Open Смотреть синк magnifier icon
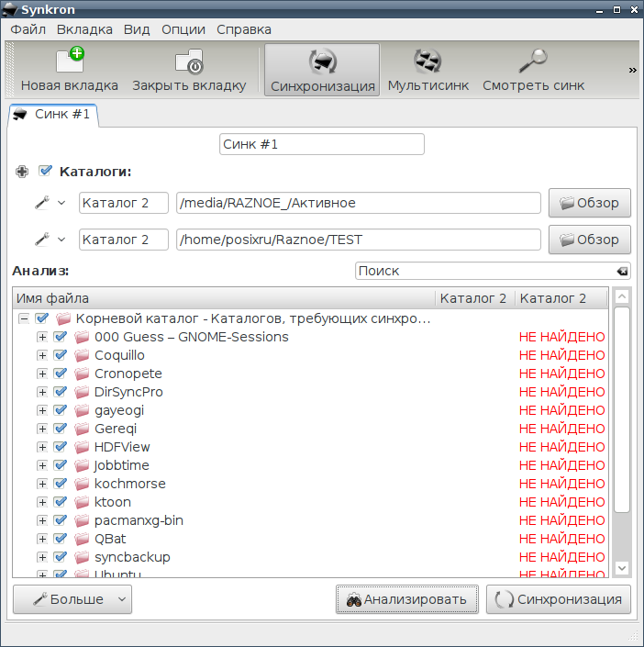Screen dimensions: 644x647 click(x=533, y=61)
